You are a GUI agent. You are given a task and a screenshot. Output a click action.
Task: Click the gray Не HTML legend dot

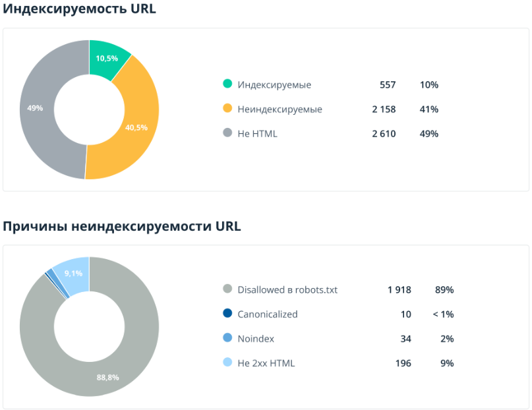[x=227, y=133]
